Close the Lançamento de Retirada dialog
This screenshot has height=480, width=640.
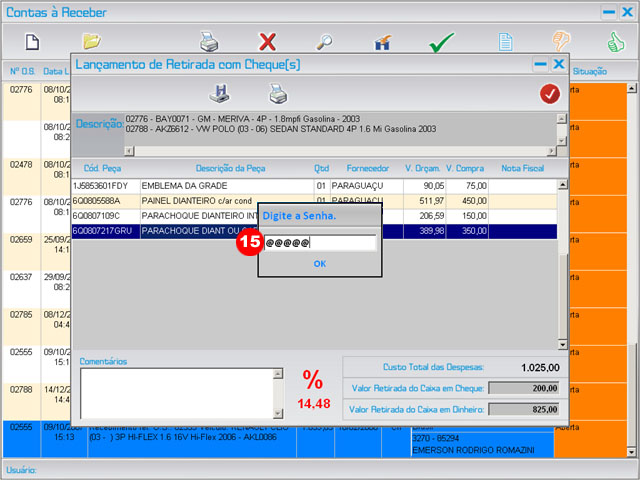click(559, 64)
